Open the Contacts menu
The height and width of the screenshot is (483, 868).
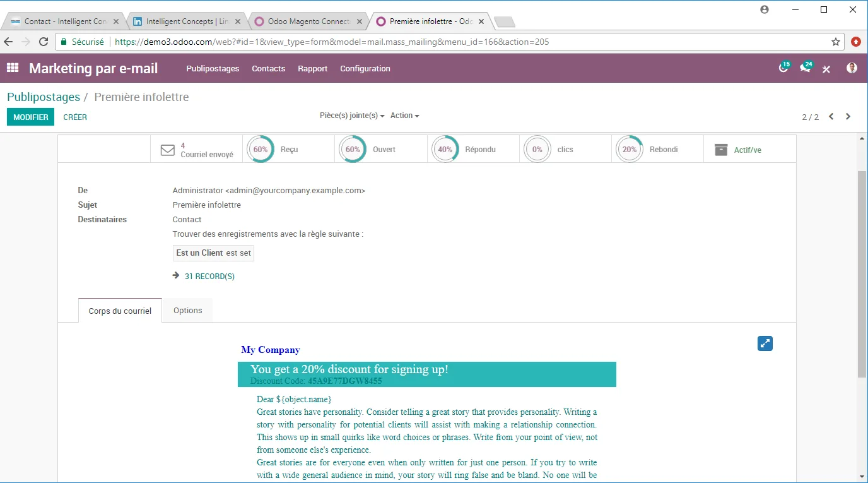pos(269,68)
